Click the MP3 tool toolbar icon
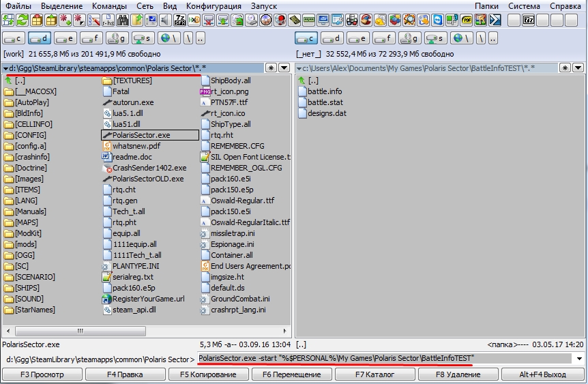Image resolution: width=588 pixels, height=384 pixels. click(x=452, y=20)
